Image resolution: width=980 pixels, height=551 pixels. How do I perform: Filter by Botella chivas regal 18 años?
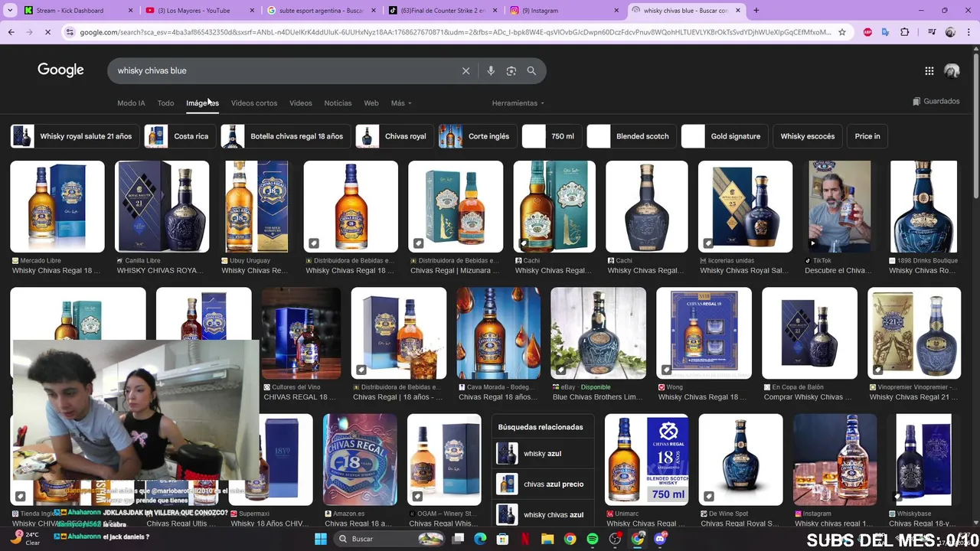point(285,136)
